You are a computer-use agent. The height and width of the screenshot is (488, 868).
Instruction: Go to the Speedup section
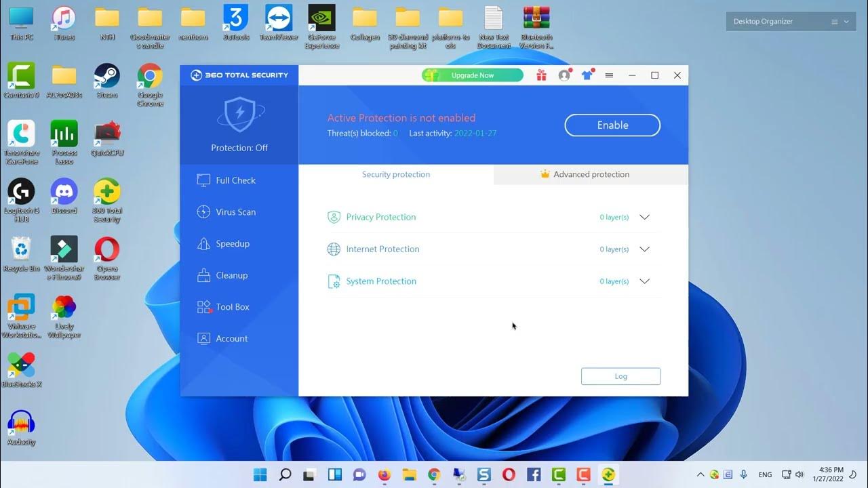[224, 243]
